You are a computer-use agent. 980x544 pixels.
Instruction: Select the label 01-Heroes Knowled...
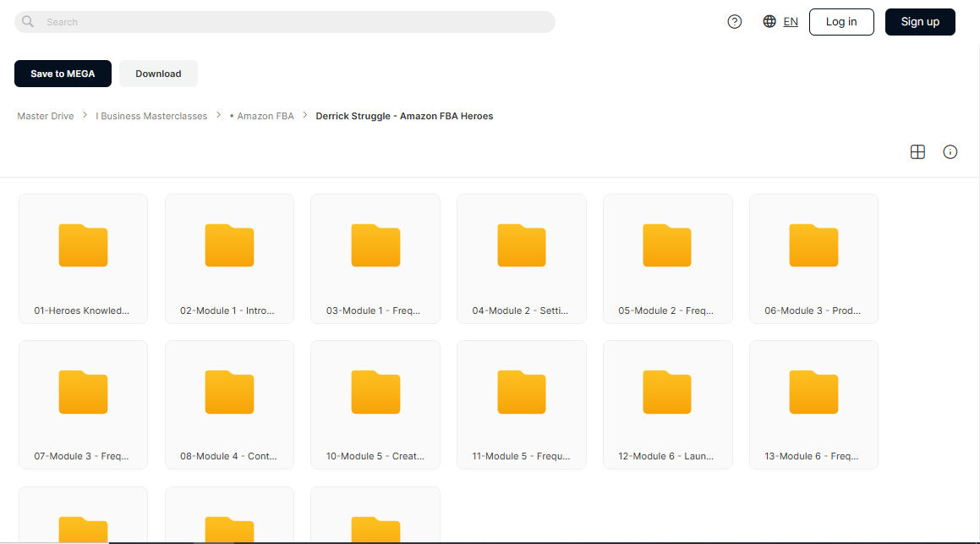82,310
